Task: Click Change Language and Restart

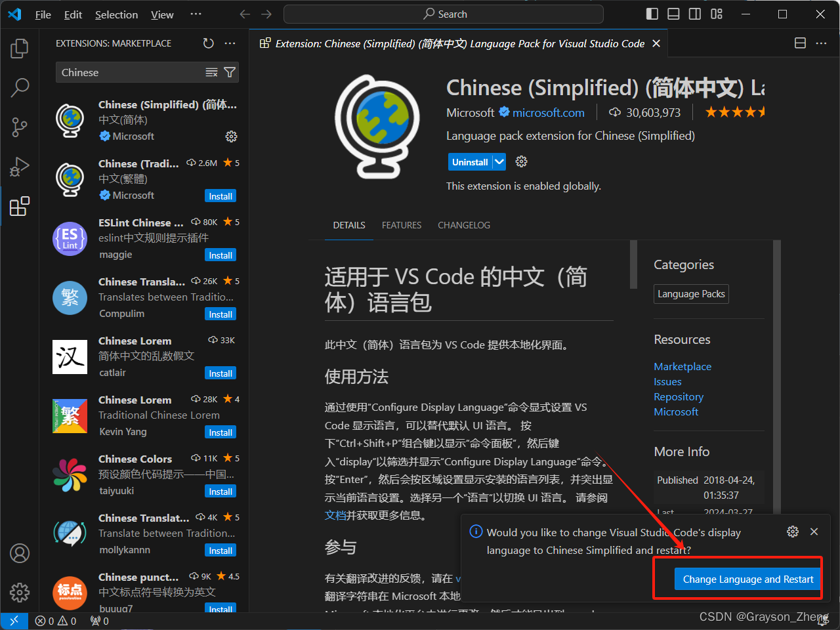Action: 747,579
